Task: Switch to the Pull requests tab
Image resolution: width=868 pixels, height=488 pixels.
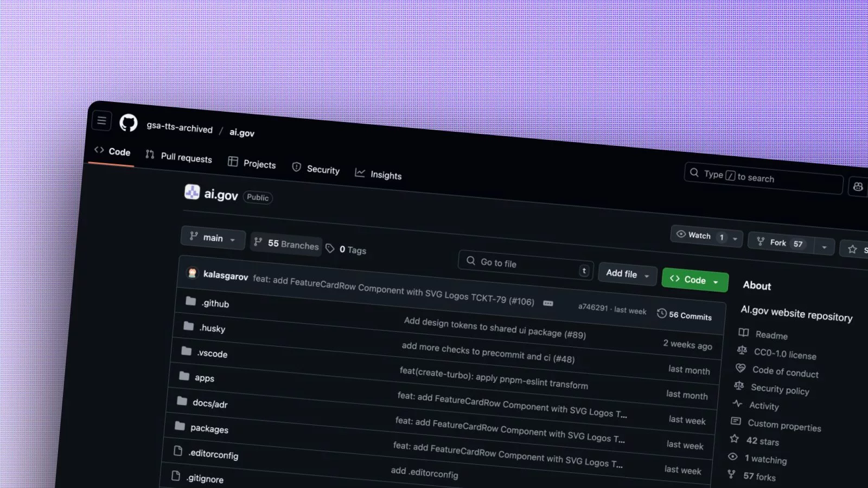Action: (x=179, y=157)
